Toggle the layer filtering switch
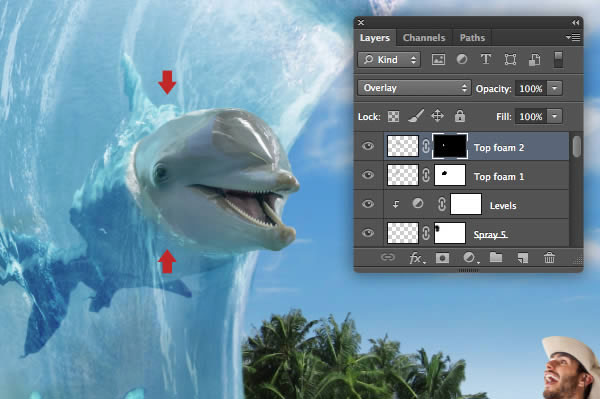The image size is (600, 399). (x=558, y=59)
